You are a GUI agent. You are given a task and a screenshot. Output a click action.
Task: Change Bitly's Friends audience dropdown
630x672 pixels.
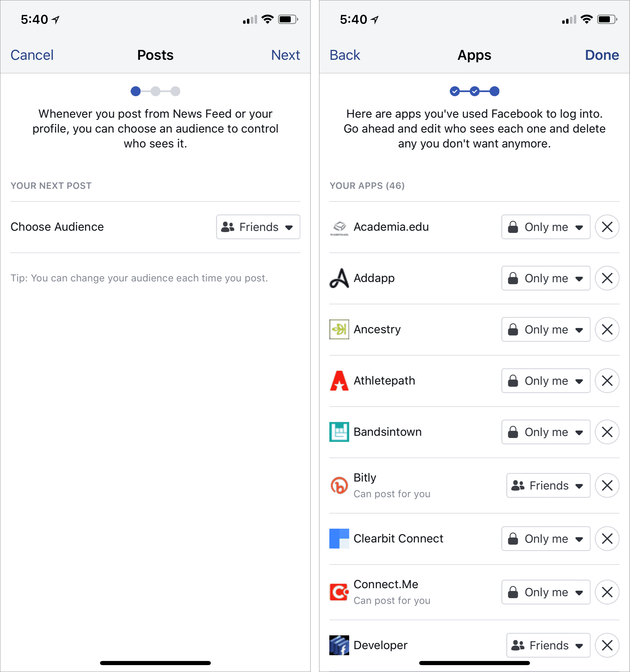click(x=548, y=486)
